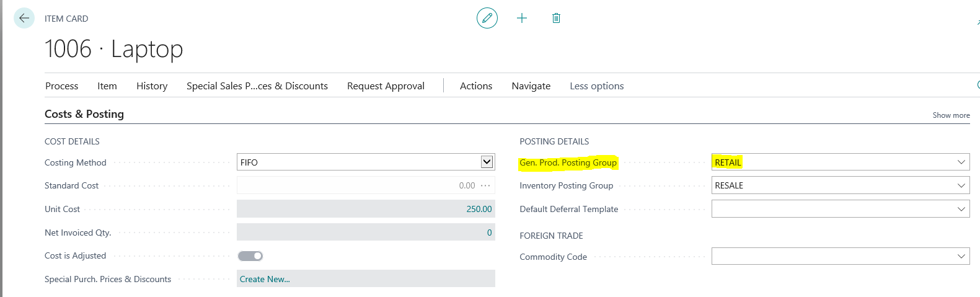Open the Default Deferral Template dropdown
Viewport: 980px width, 297px height.
point(961,209)
